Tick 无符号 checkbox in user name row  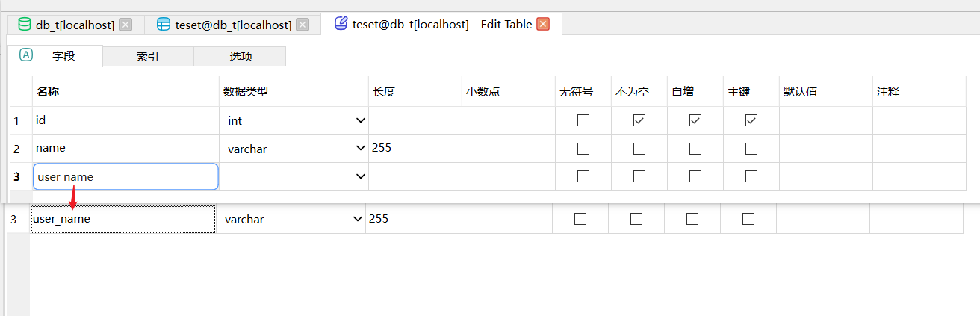[583, 176]
